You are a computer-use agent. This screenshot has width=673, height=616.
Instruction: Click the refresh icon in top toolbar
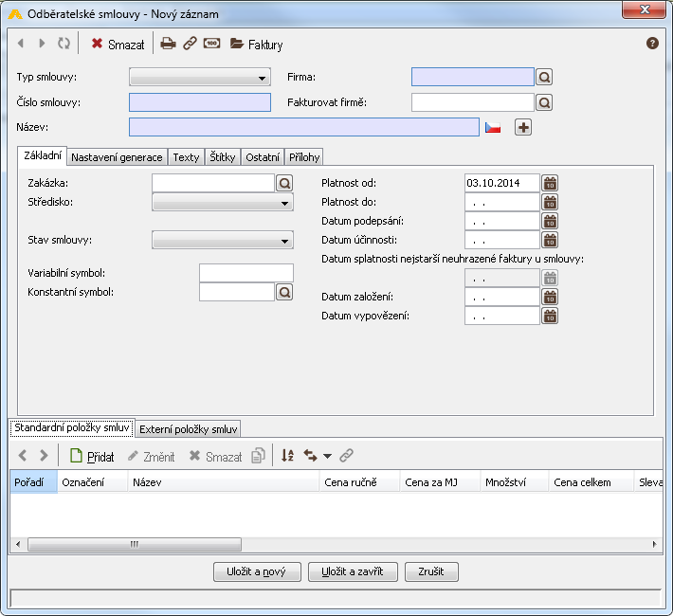64,44
